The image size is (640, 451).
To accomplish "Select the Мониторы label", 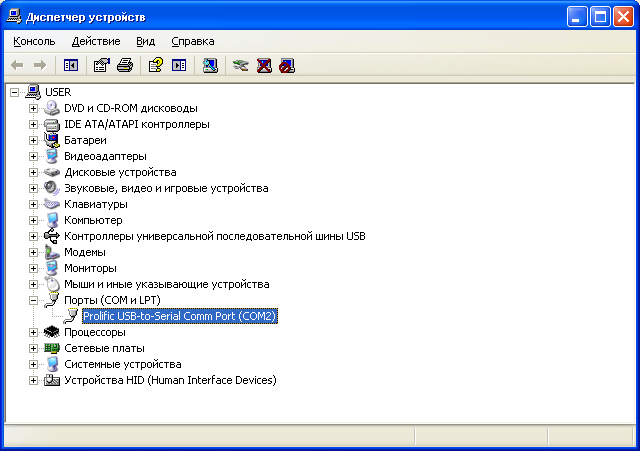I will click(90, 268).
